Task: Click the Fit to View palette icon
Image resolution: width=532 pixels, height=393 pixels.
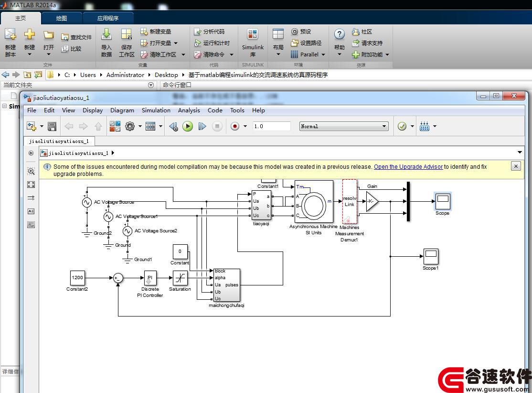Action: point(31,185)
